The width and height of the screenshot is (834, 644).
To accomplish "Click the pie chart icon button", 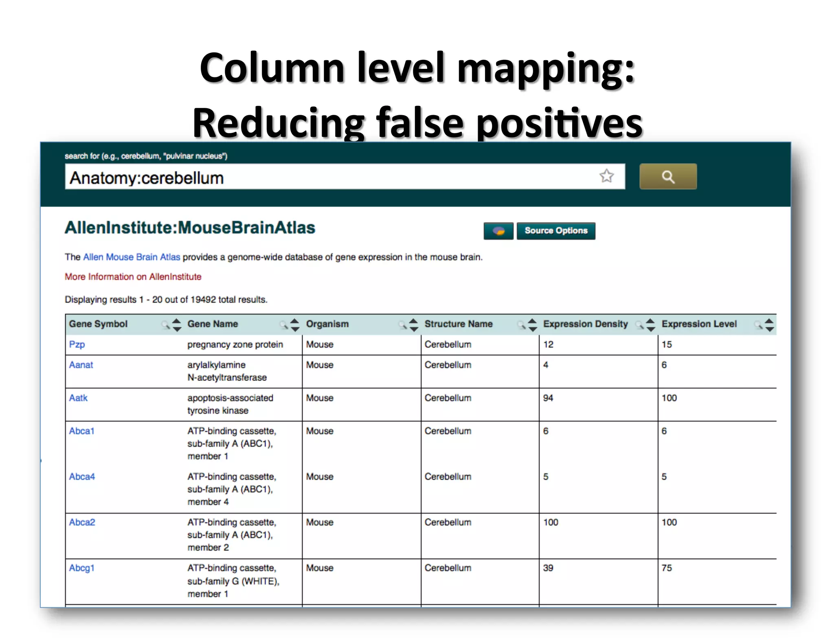I will (498, 231).
